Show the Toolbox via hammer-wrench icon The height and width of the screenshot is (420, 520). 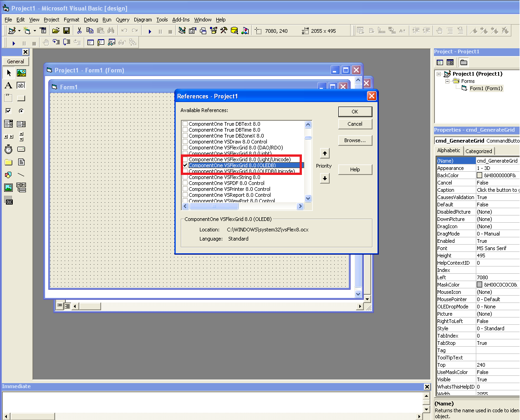[224, 31]
